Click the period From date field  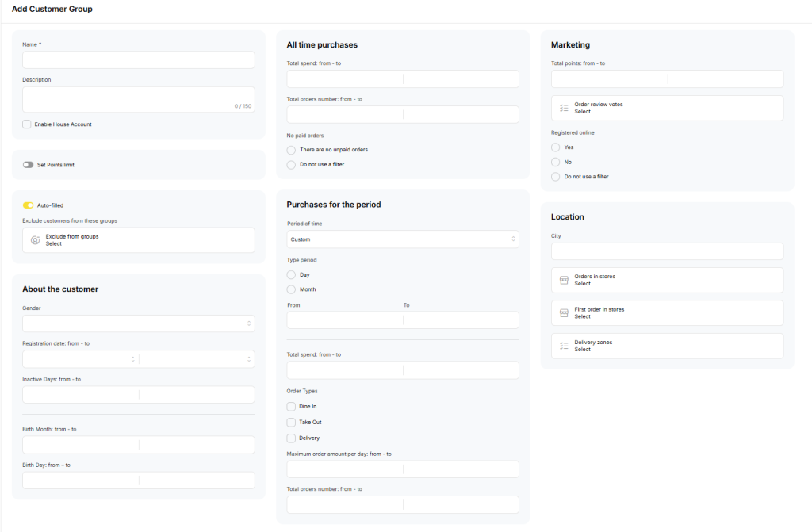point(345,320)
